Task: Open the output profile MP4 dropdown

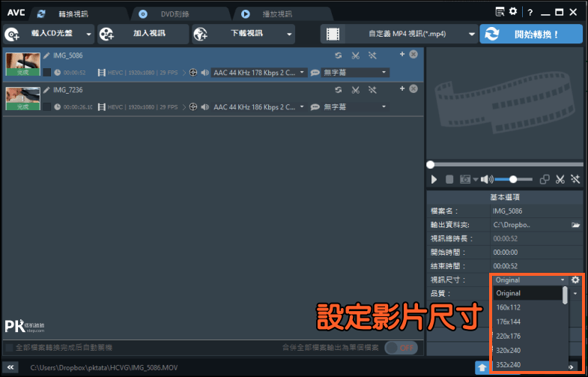Action: (x=399, y=34)
